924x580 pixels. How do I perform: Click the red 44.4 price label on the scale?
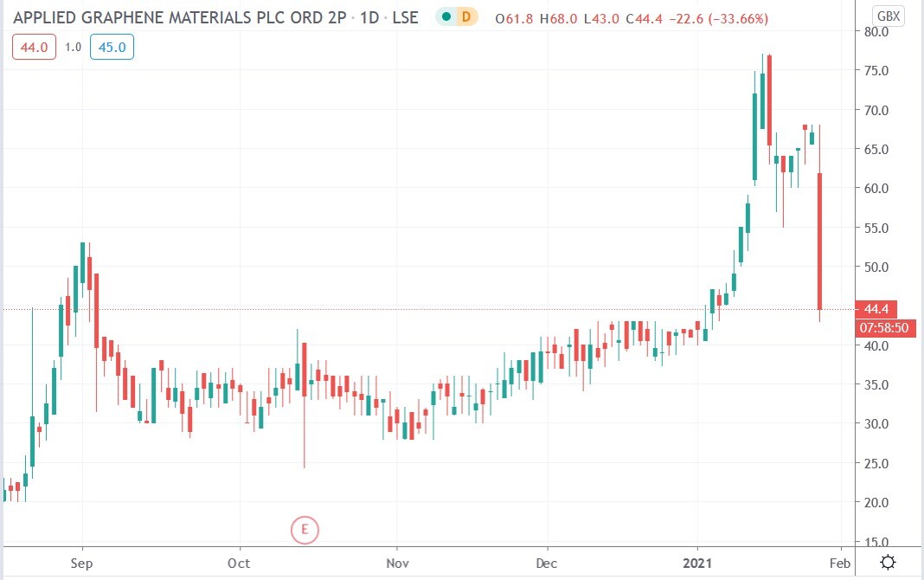point(876,309)
